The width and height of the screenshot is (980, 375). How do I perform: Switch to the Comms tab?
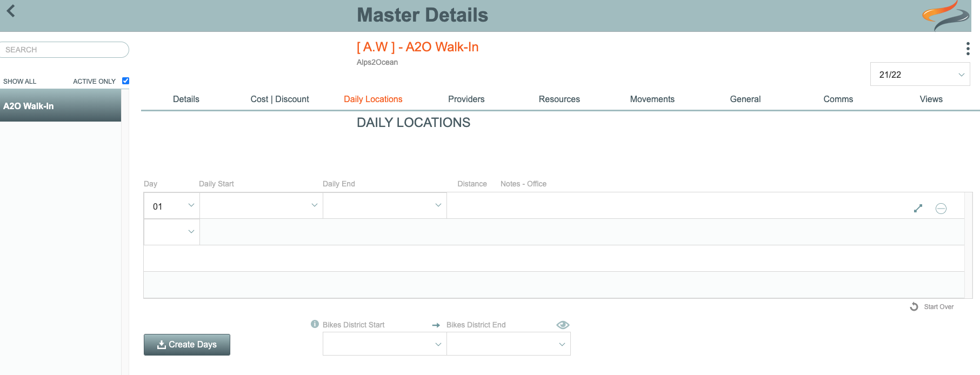(838, 99)
